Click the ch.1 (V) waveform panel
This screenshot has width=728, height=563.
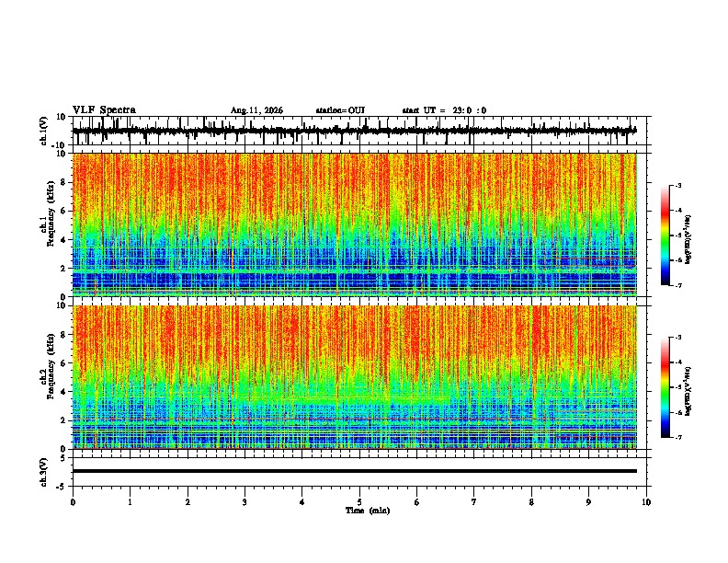[361, 131]
